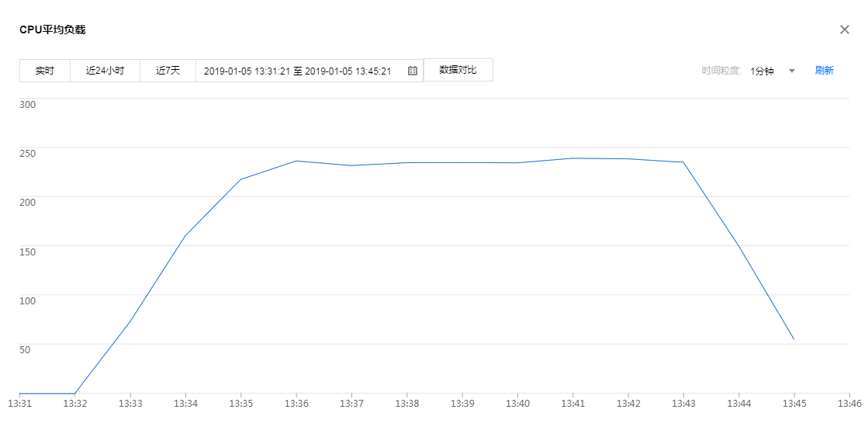The image size is (868, 427).
Task: Open the 1分钟 granularity dropdown
Action: (763, 71)
